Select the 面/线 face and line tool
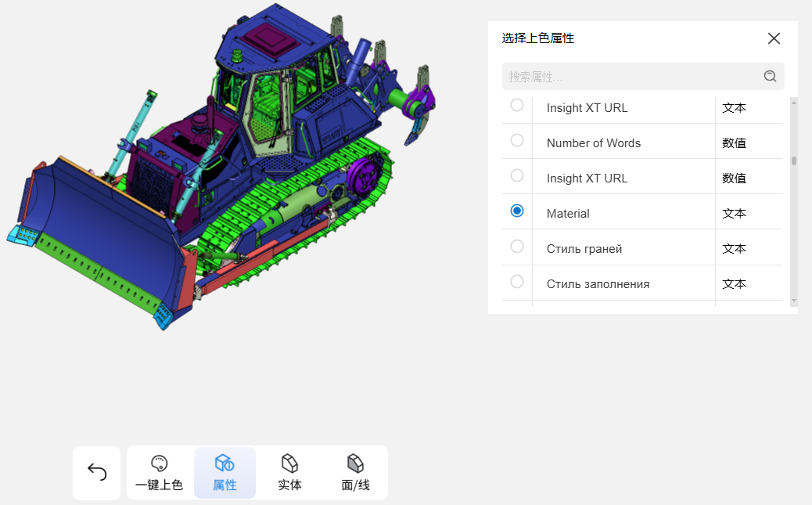Image resolution: width=812 pixels, height=505 pixels. 355,473
